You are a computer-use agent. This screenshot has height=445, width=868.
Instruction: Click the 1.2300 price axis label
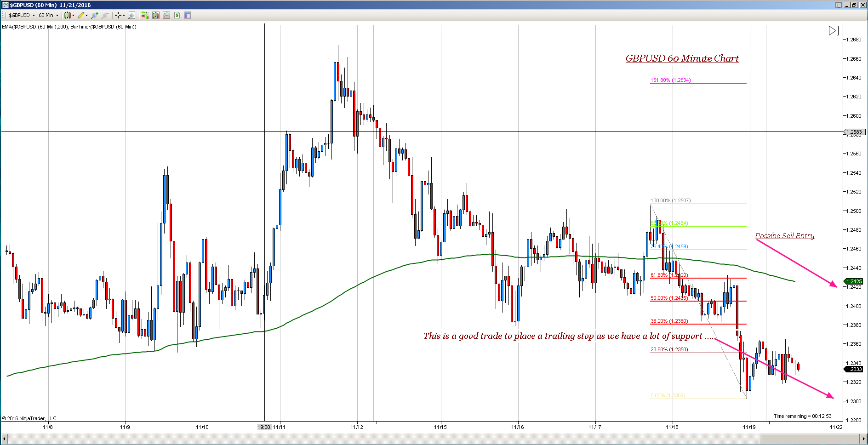click(x=854, y=401)
